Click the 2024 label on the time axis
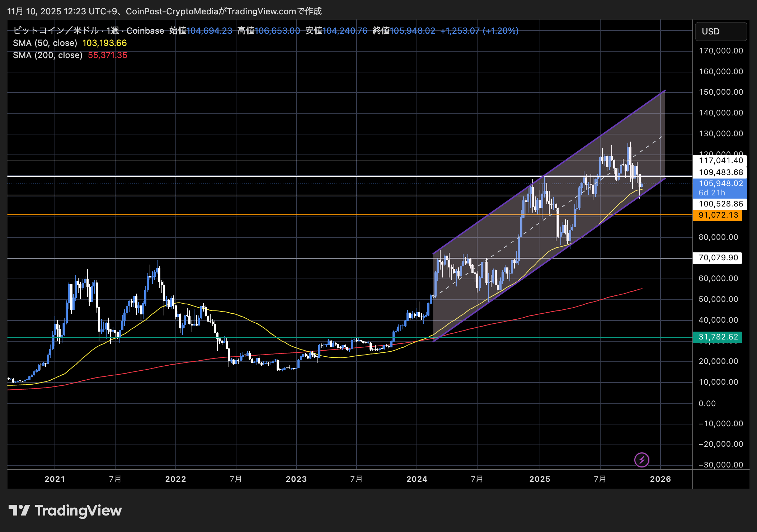This screenshot has height=532, width=757. pos(417,479)
